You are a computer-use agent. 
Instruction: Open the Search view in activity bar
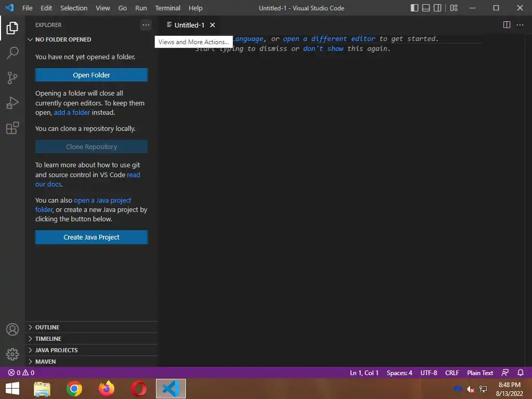pyautogui.click(x=12, y=53)
